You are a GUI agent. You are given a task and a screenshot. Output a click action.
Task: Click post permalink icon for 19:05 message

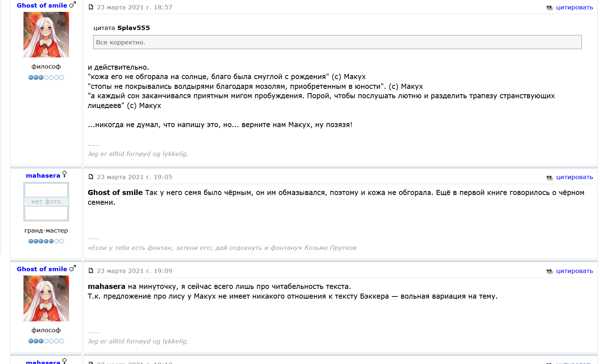[x=91, y=177]
